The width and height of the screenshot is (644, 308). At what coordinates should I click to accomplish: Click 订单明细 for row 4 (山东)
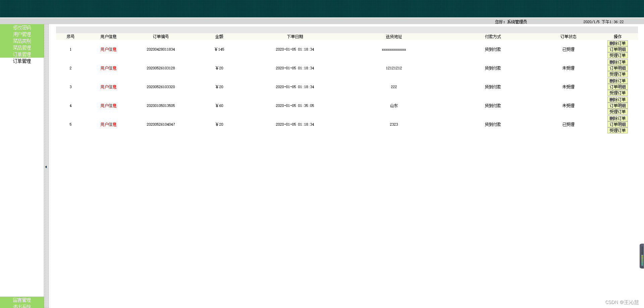point(618,106)
